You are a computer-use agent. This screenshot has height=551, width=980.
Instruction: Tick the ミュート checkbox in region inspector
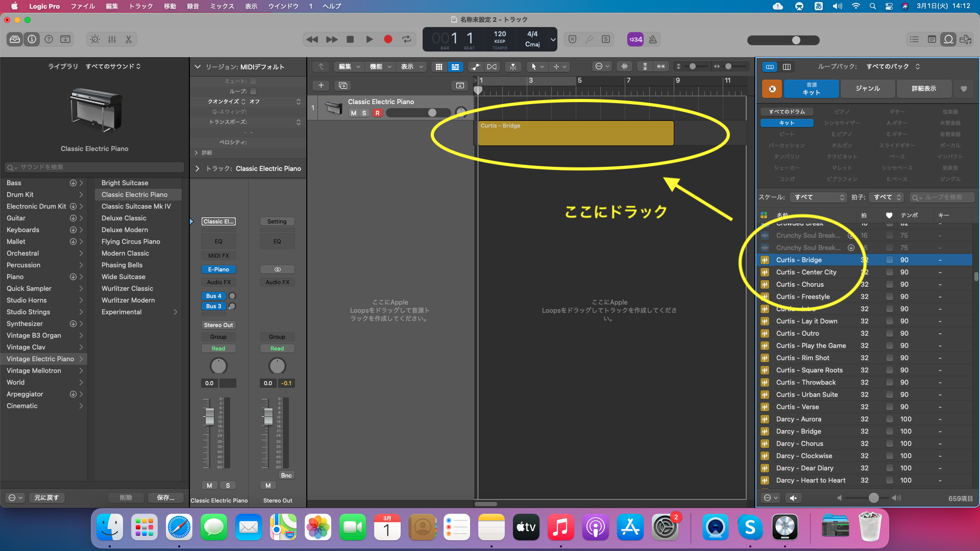coord(253,81)
